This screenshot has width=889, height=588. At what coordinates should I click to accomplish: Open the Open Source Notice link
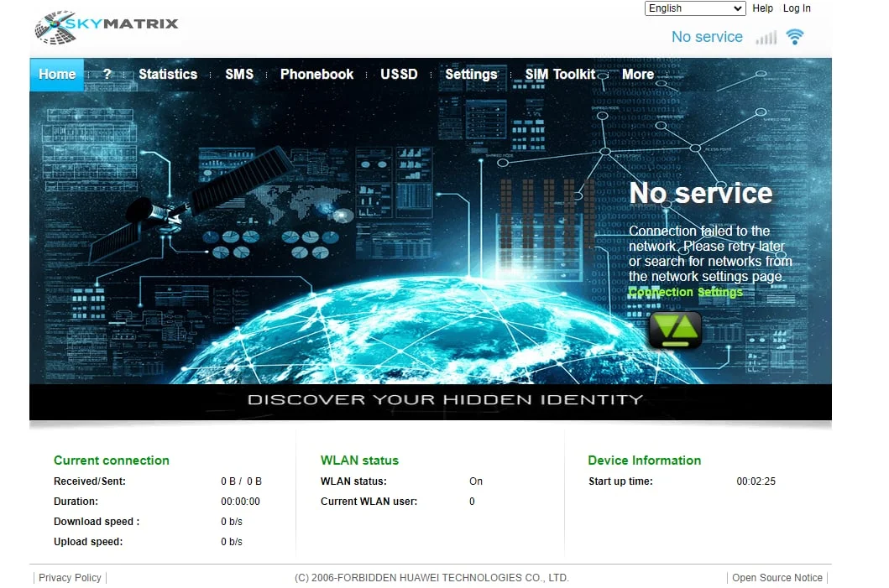tap(777, 578)
